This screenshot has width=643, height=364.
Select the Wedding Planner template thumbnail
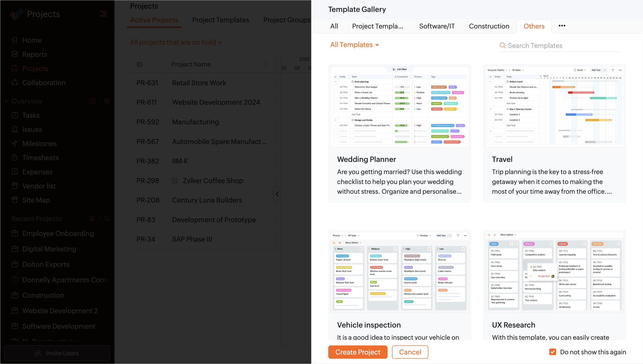click(400, 106)
